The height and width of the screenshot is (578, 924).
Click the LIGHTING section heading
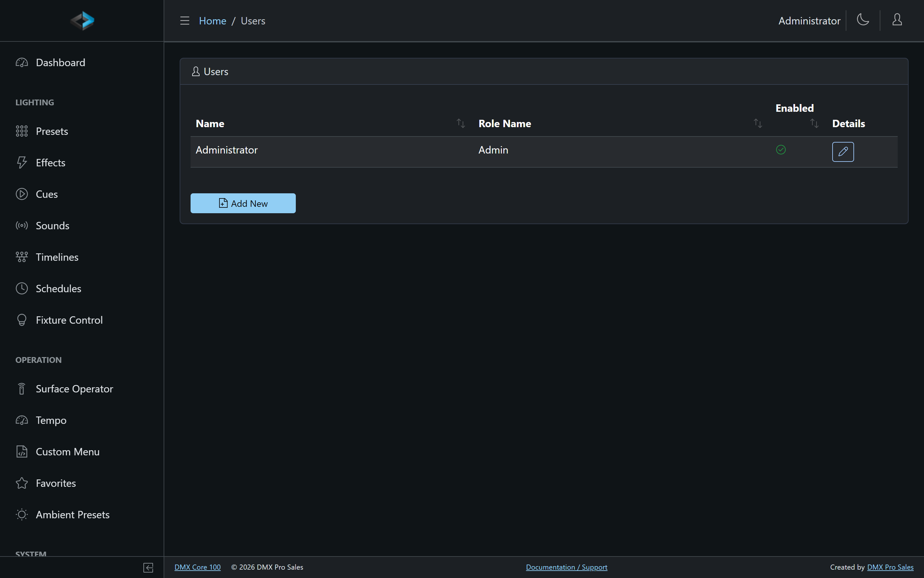[x=35, y=102]
